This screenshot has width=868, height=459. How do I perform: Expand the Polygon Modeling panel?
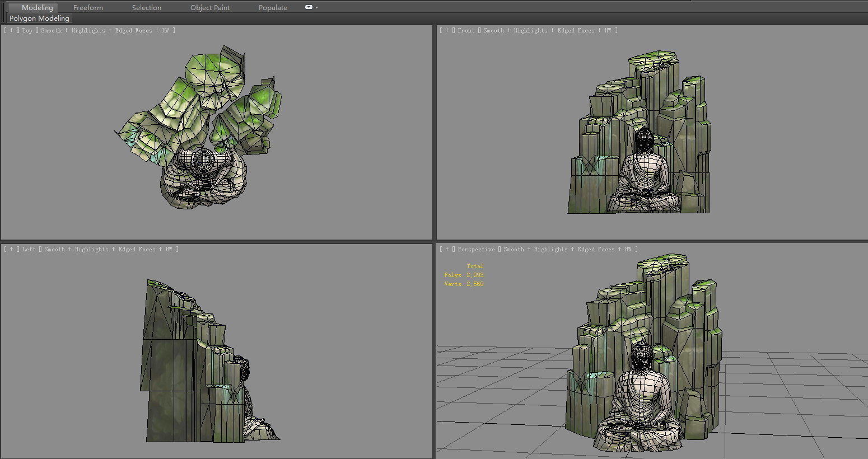point(39,18)
